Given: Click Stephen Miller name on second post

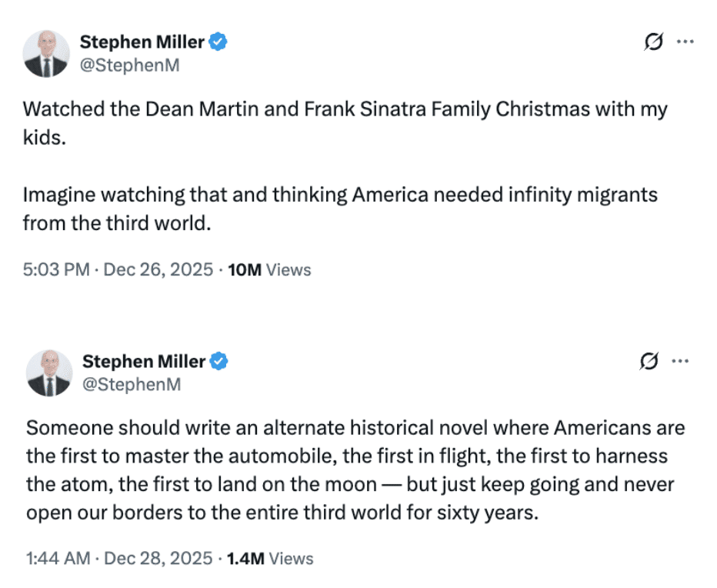Looking at the screenshot, I should [x=144, y=361].
